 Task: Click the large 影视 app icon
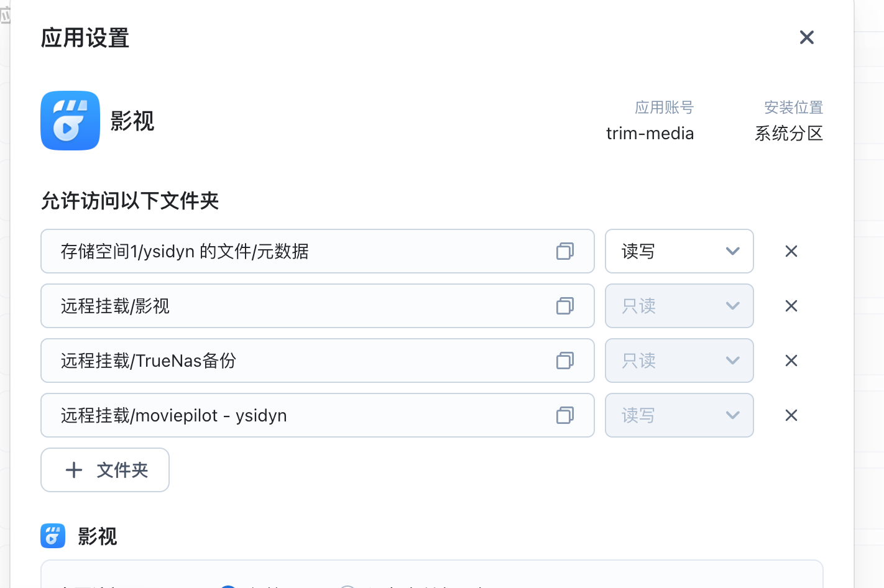[x=70, y=121]
